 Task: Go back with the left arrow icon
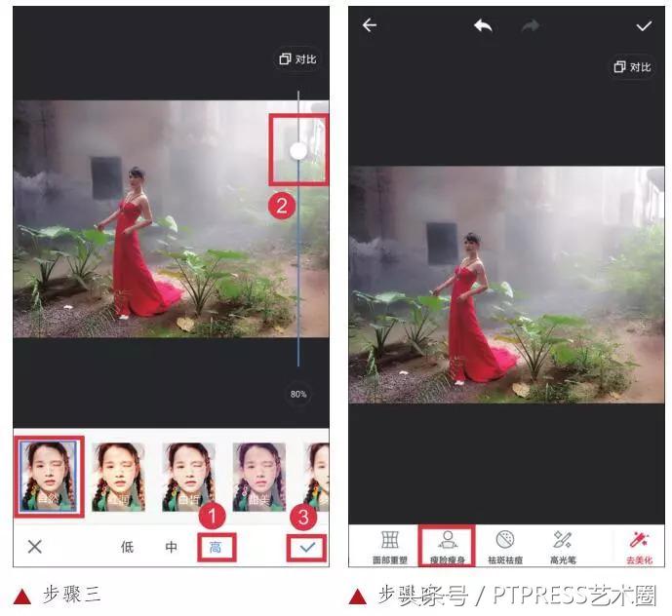tap(370, 25)
